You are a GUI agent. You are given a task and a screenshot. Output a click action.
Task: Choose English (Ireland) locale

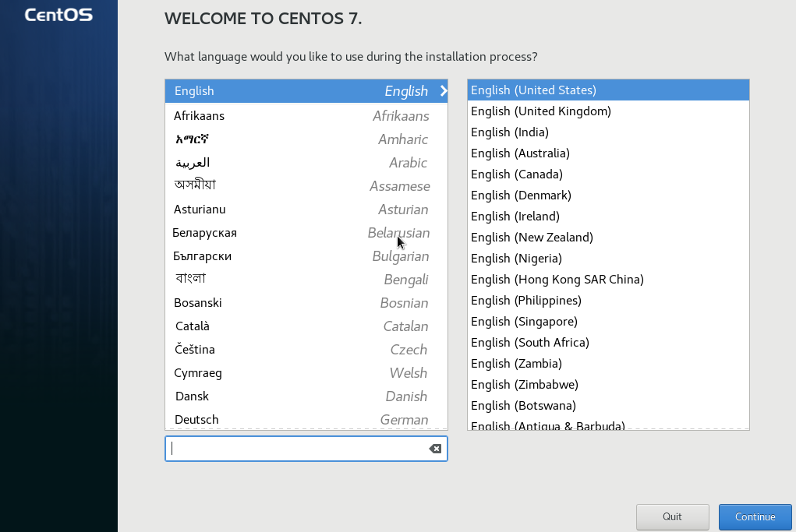point(608,217)
